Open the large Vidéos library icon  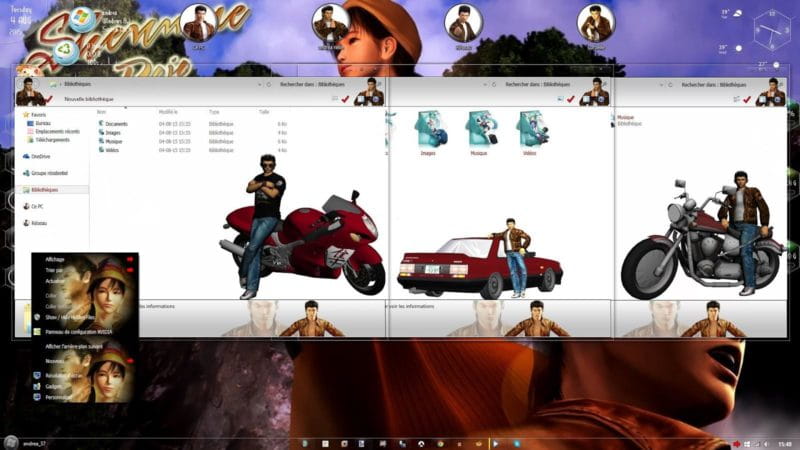pos(528,130)
